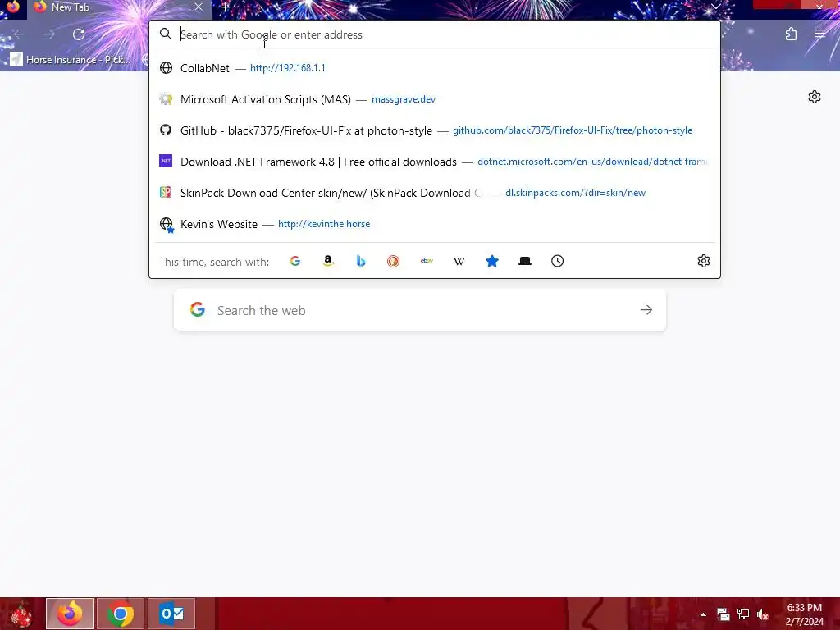The height and width of the screenshot is (630, 840).
Task: Show hidden tray icons
Action: coord(703,614)
